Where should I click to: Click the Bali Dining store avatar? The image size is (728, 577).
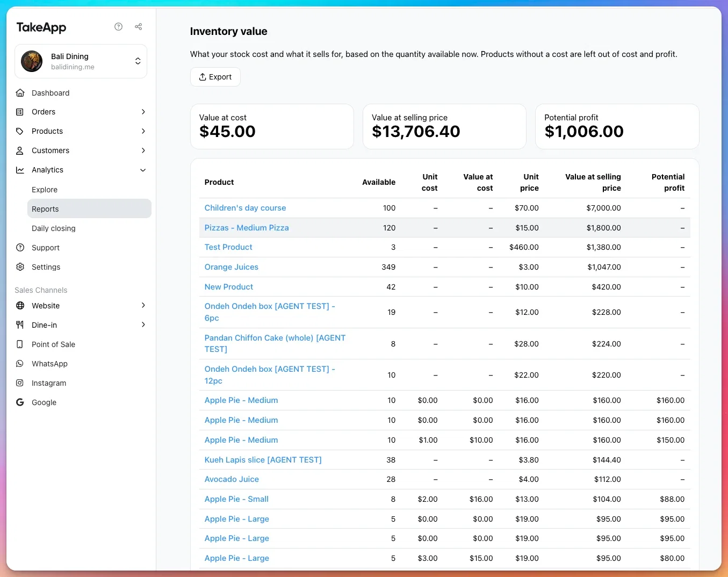click(x=32, y=61)
